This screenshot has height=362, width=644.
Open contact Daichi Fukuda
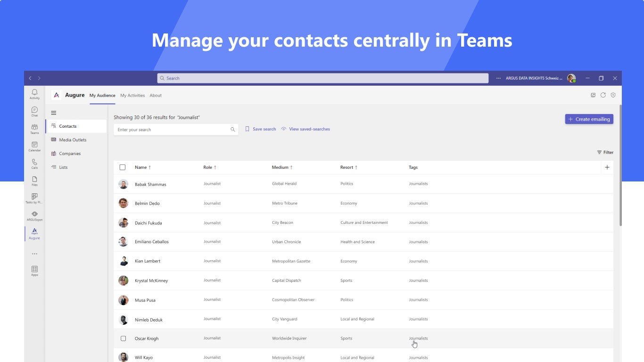click(x=148, y=223)
